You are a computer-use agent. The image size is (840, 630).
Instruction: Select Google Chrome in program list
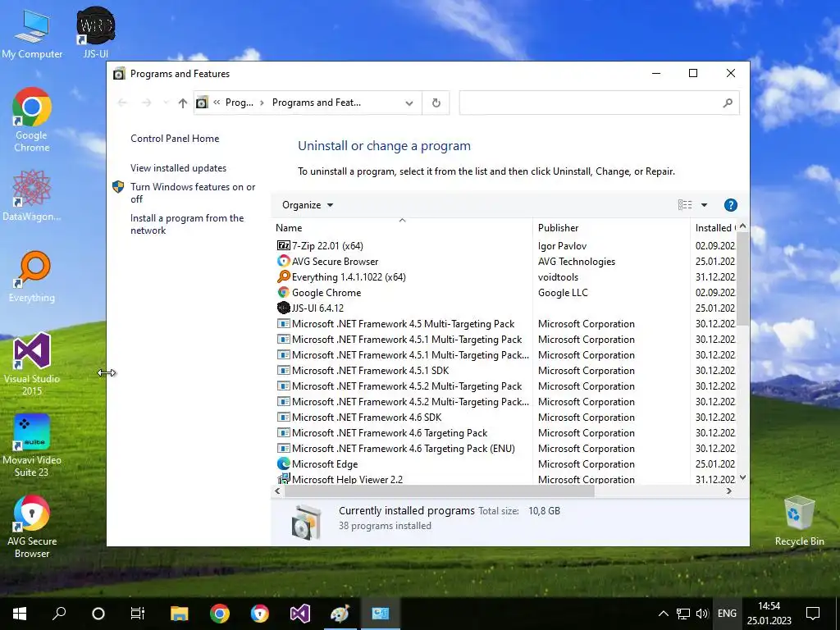pyautogui.click(x=504, y=293)
